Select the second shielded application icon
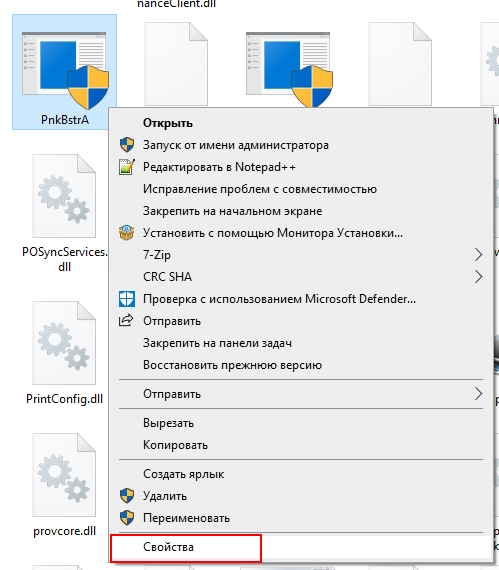 (x=289, y=70)
